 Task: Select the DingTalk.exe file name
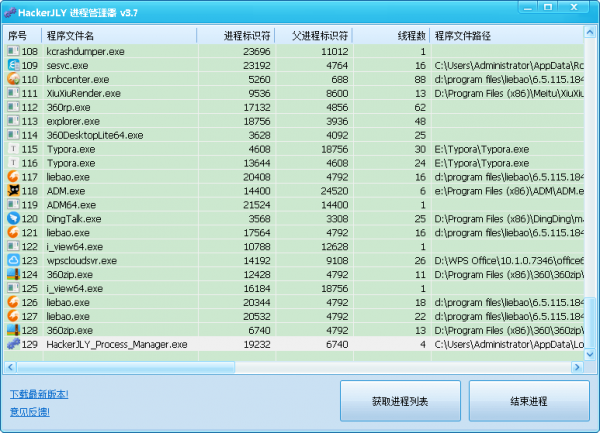pyautogui.click(x=74, y=219)
